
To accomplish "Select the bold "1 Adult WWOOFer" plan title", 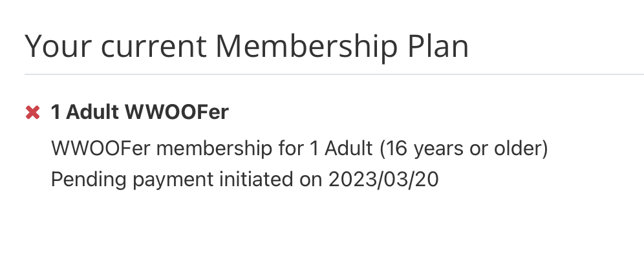I will pos(140,112).
